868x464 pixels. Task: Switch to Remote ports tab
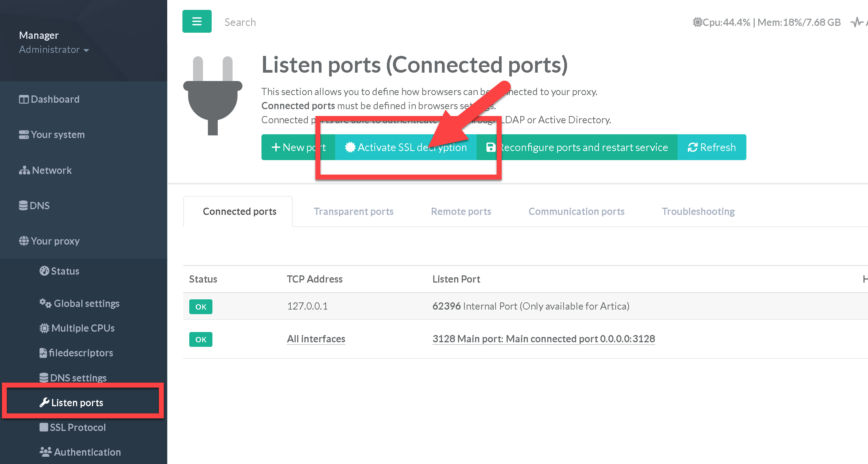point(461,211)
